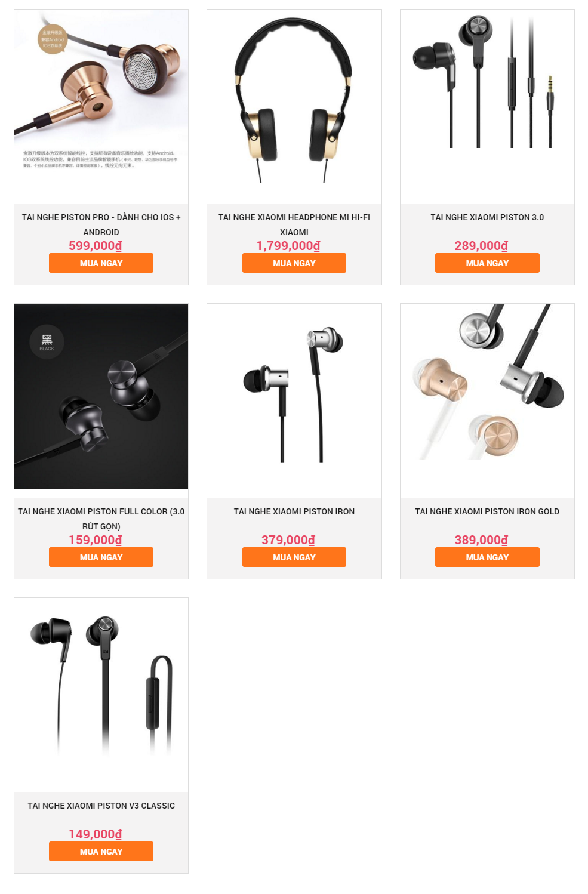Open Tai Nghe Xiaomi Headphone Mi Hi-Fi title
The height and width of the screenshot is (894, 588).
pos(294,225)
